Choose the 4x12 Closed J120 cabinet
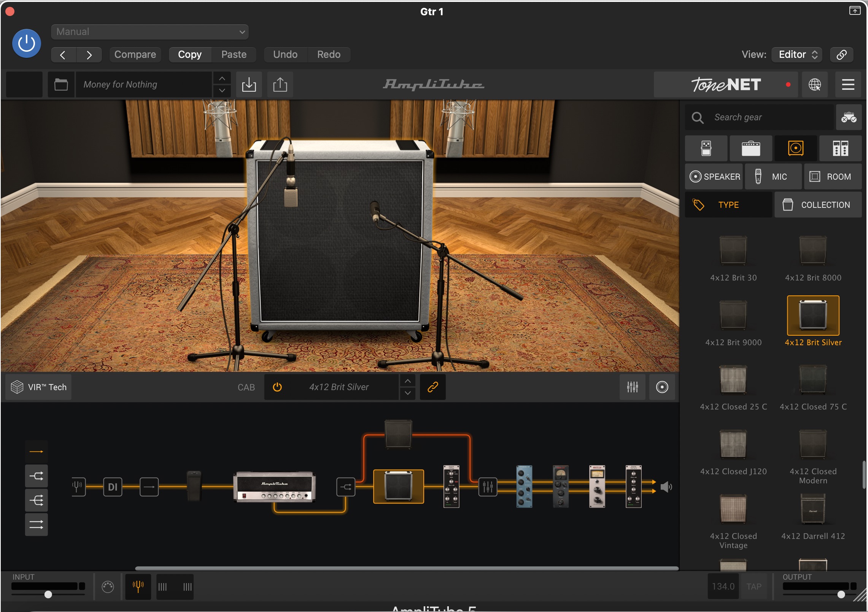868x612 pixels. coord(733,453)
